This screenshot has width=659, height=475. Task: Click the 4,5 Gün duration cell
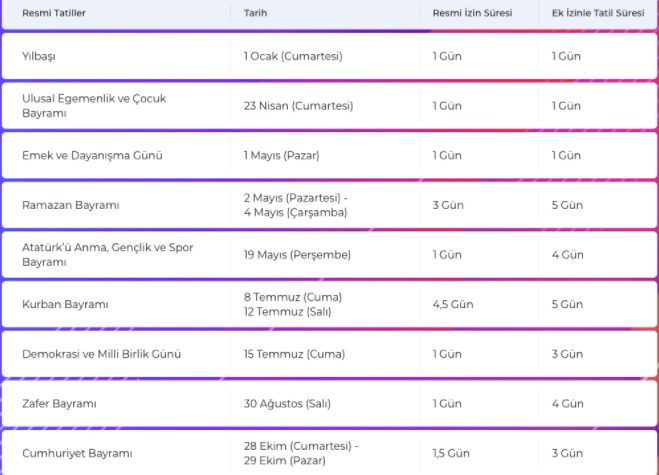[x=453, y=304]
